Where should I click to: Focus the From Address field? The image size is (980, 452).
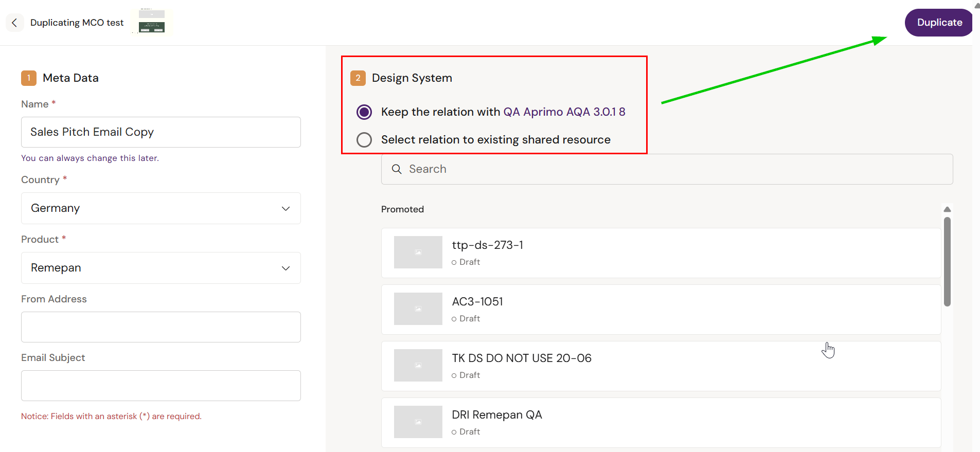(x=161, y=327)
